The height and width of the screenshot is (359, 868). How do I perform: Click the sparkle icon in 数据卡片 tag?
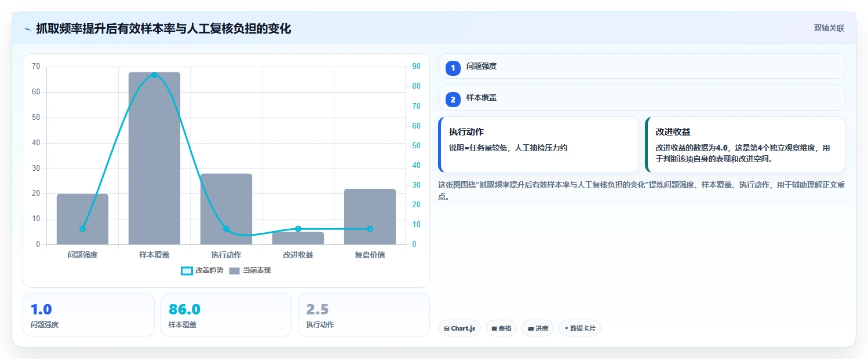click(x=567, y=328)
